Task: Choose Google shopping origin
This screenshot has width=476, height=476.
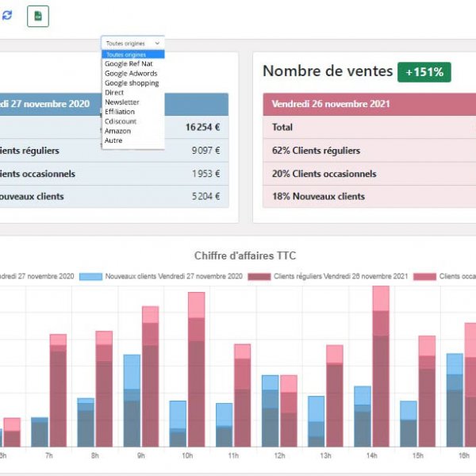Action: [x=132, y=83]
